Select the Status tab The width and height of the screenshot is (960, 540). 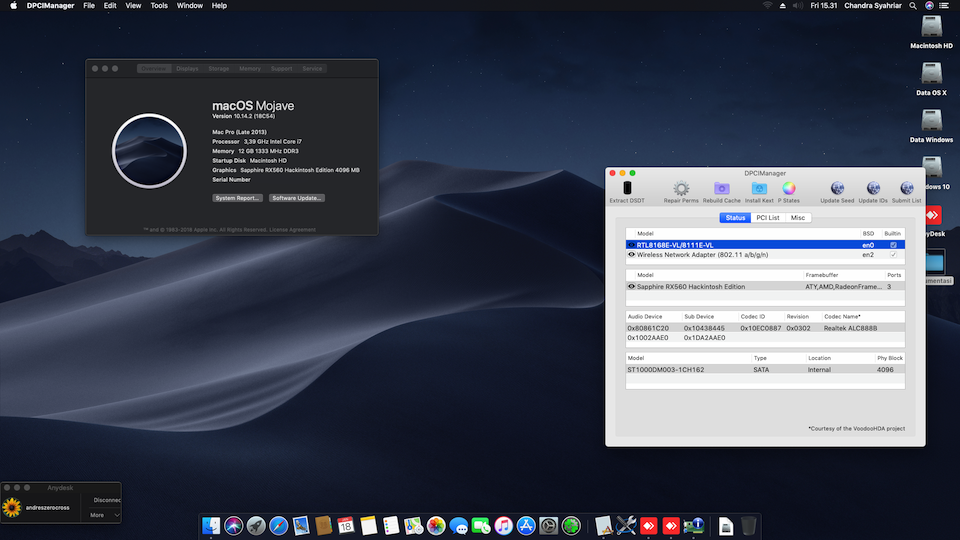[735, 217]
